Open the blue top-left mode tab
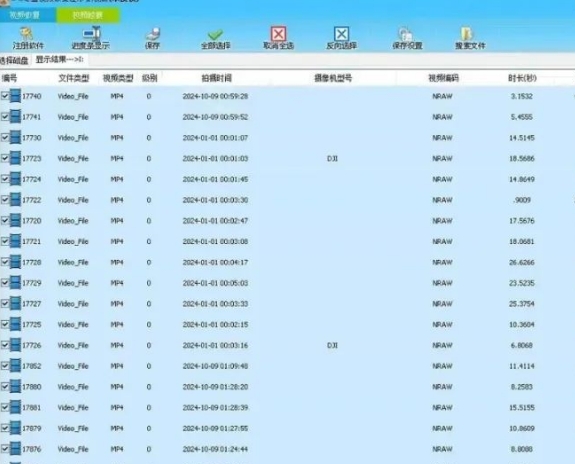The width and height of the screenshot is (575, 464). pos(25,15)
